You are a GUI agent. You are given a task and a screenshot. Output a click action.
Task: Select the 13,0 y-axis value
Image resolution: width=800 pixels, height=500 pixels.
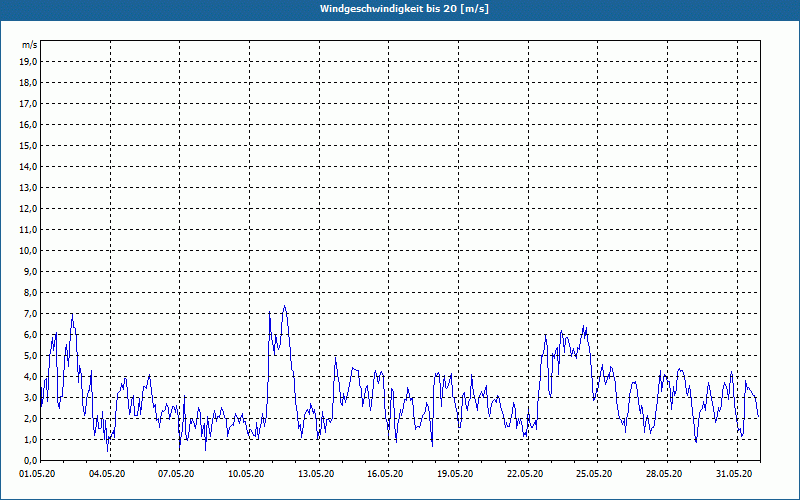tap(28, 188)
